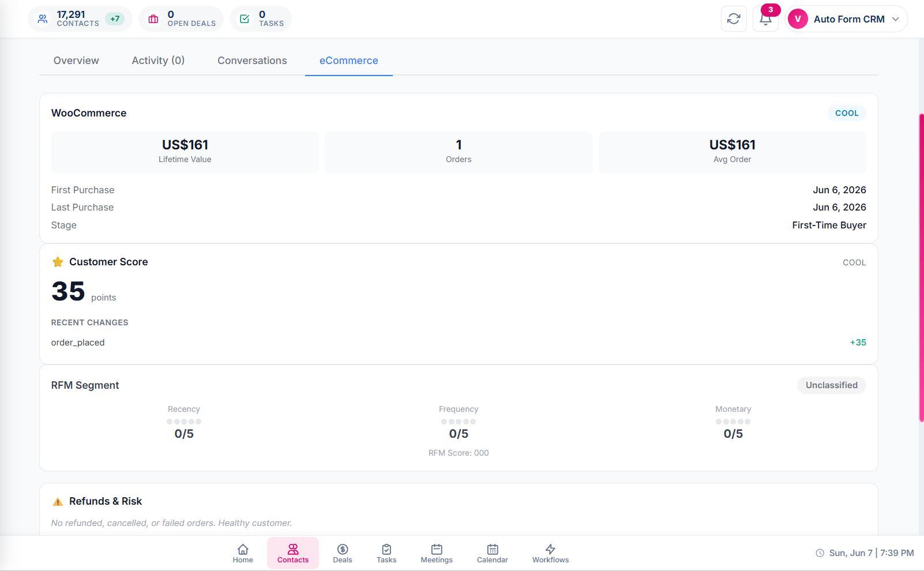Open Meetings in bottom navigation
This screenshot has width=924, height=571.
coord(437,553)
